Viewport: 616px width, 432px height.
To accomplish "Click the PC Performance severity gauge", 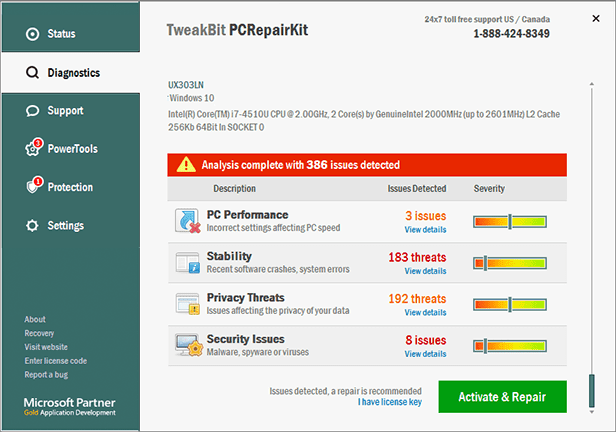I will coord(510,222).
